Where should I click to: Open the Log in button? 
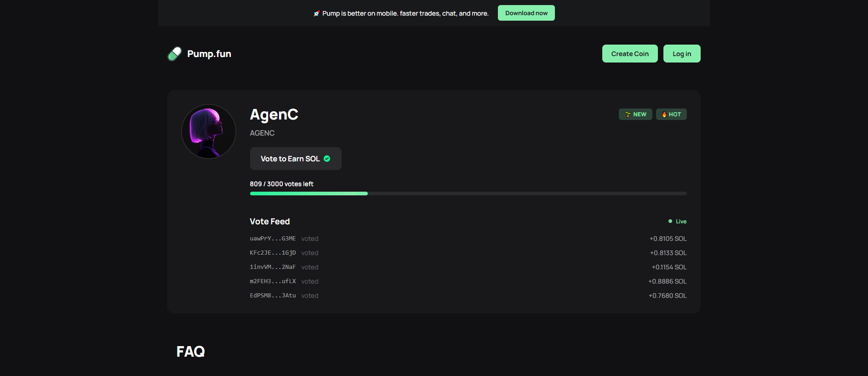682,54
